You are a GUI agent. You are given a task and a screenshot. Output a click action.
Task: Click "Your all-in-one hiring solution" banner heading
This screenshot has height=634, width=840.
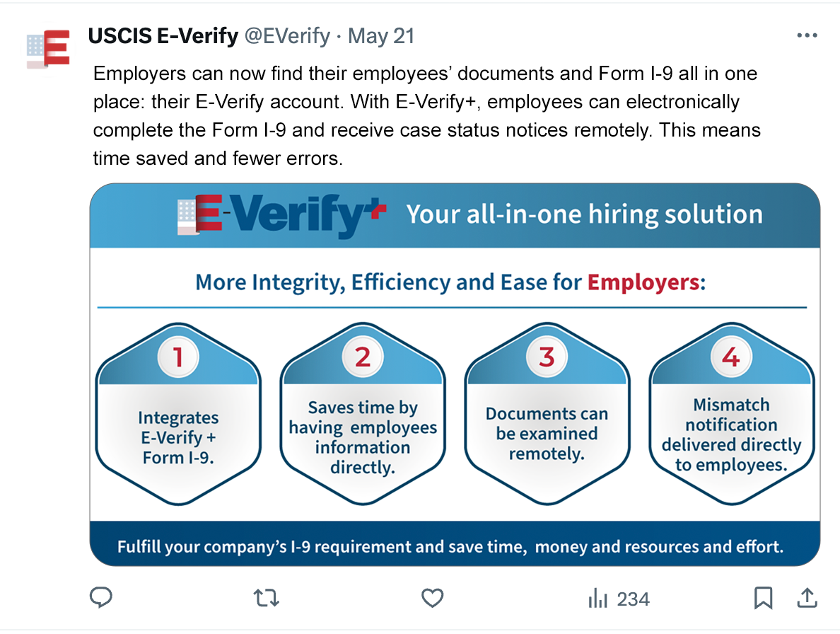[584, 215]
